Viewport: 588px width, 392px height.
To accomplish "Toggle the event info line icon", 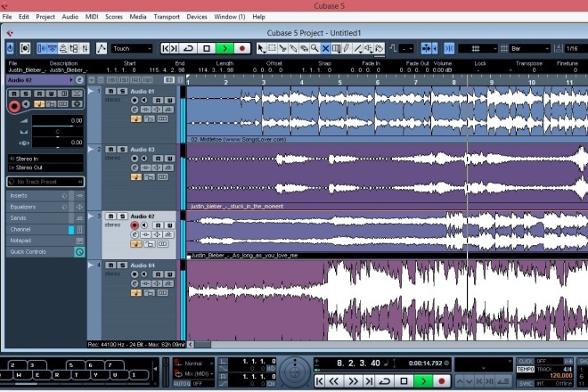I will (53, 48).
